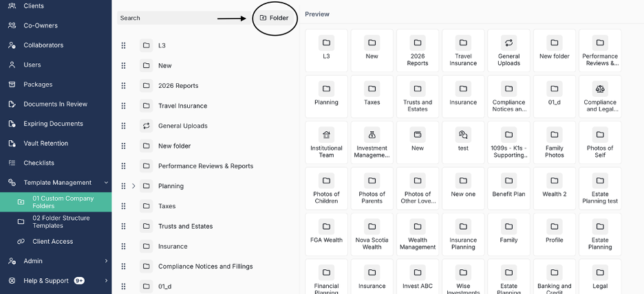Open the Estate Planning test tile
The width and height of the screenshot is (644, 294).
(x=600, y=188)
